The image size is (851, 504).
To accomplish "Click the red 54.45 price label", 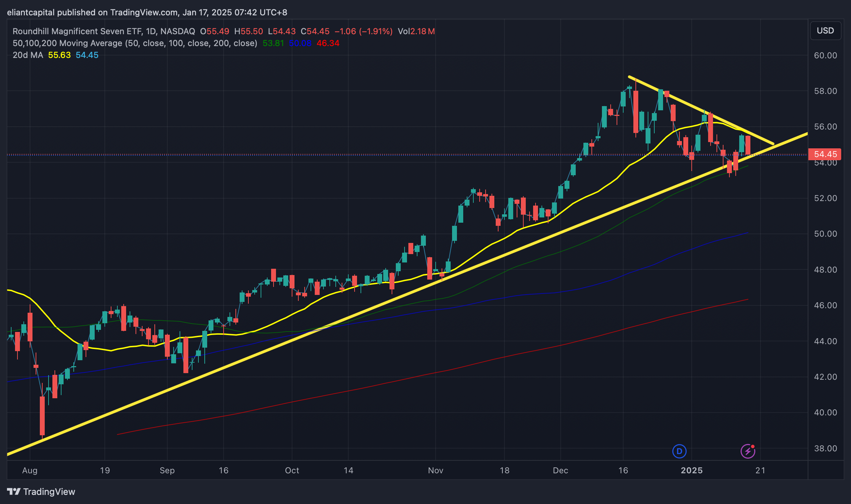I will tap(825, 154).
